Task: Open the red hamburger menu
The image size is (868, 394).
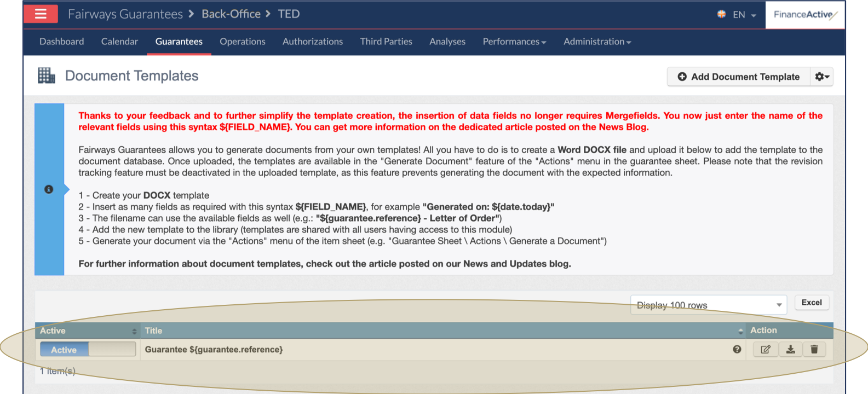Action: coord(41,14)
